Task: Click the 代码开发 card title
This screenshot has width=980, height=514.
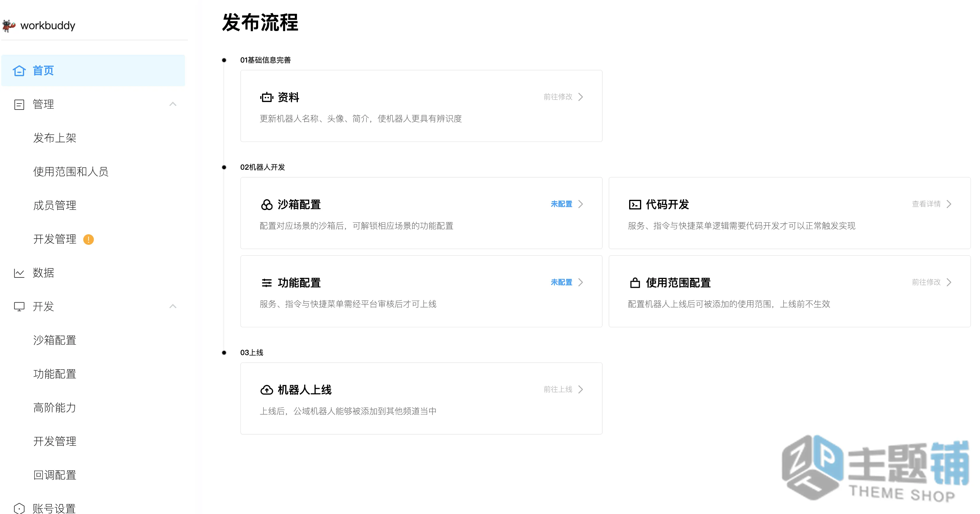Action: 667,205
